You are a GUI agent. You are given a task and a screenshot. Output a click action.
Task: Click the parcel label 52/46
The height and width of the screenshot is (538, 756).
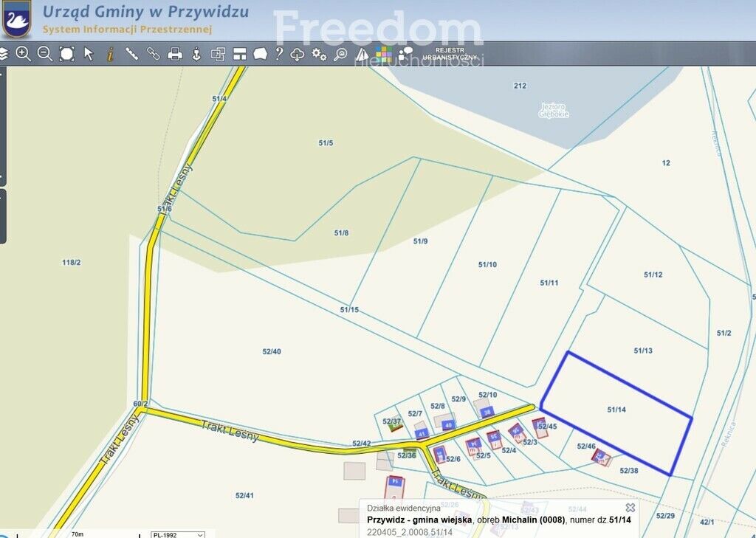point(586,446)
